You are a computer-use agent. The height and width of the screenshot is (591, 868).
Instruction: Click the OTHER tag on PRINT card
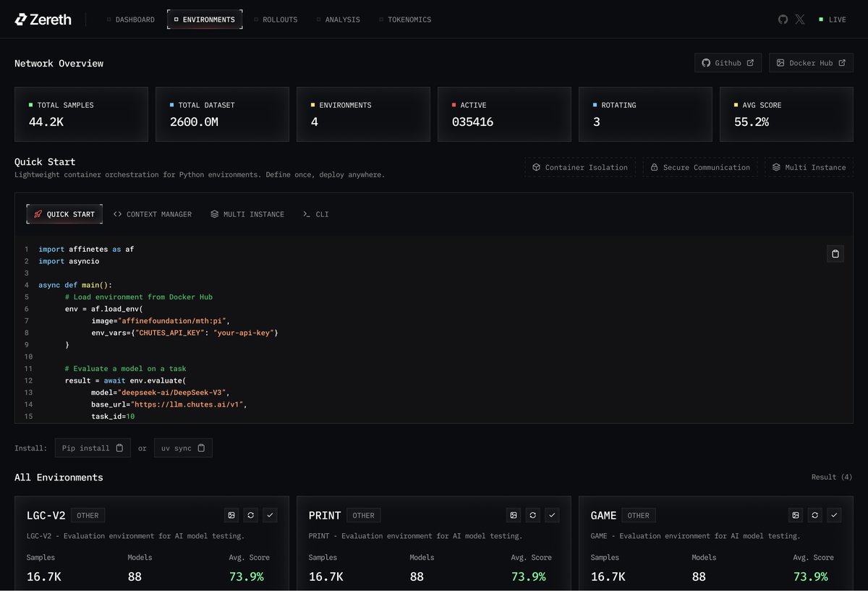click(x=363, y=516)
